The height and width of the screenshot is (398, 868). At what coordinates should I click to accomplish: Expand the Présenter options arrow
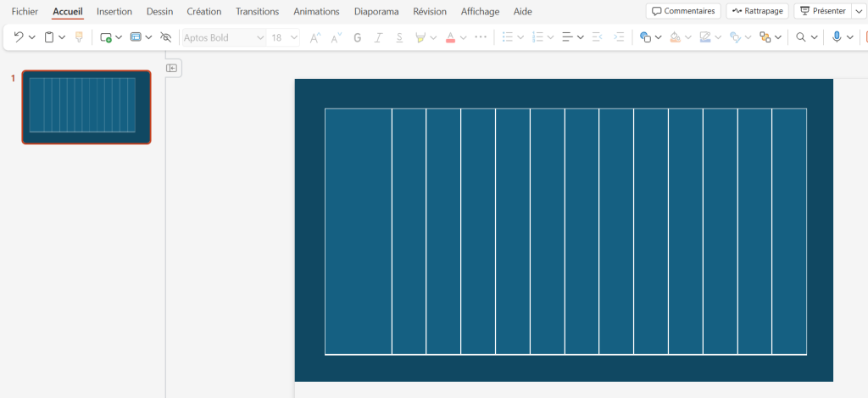point(860,11)
